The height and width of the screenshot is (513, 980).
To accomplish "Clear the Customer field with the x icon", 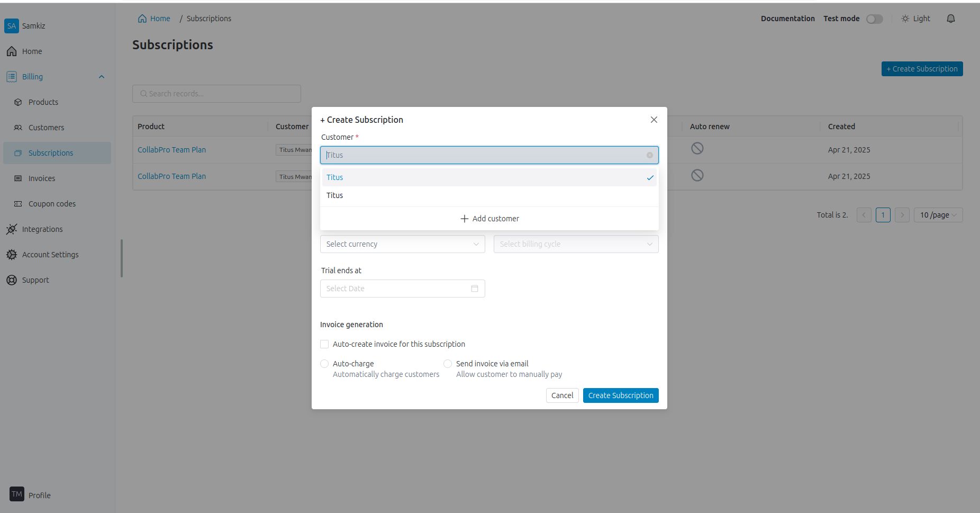I will point(649,155).
